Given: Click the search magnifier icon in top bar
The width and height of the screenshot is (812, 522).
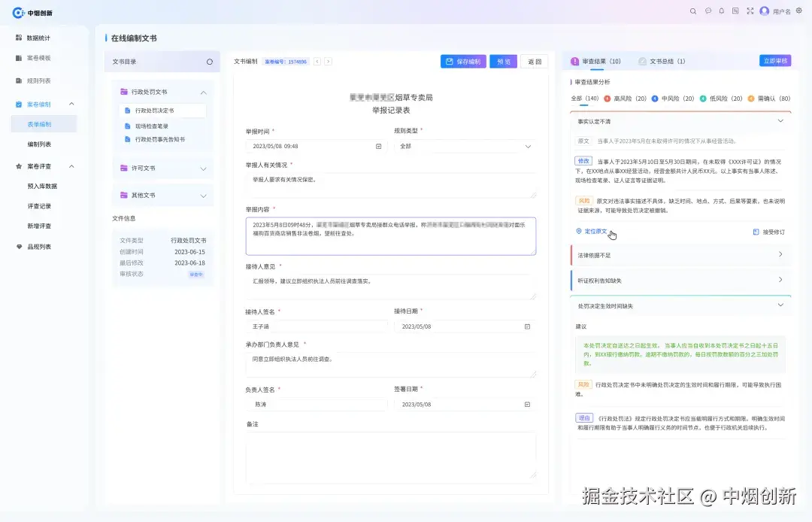Looking at the screenshot, I should coord(693,11).
